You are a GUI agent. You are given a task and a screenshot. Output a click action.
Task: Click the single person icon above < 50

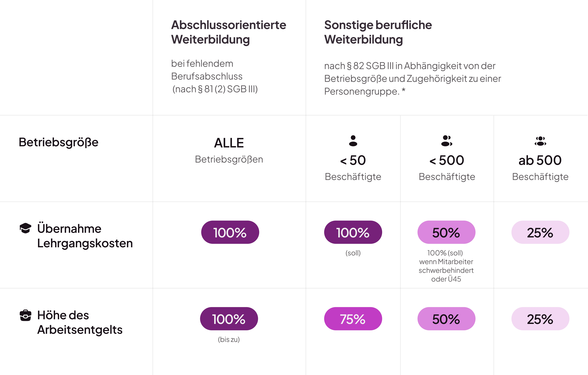(353, 141)
